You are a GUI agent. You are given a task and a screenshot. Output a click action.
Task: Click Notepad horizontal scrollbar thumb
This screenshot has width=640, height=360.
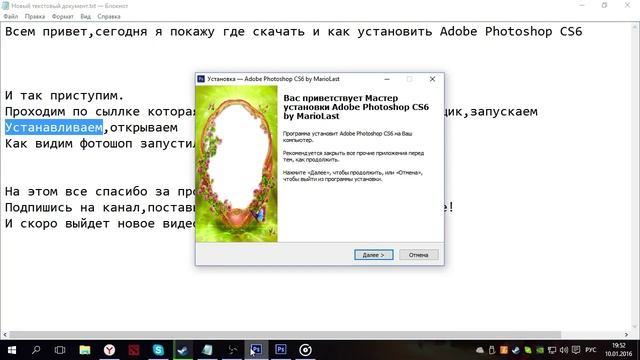[x=285, y=335]
